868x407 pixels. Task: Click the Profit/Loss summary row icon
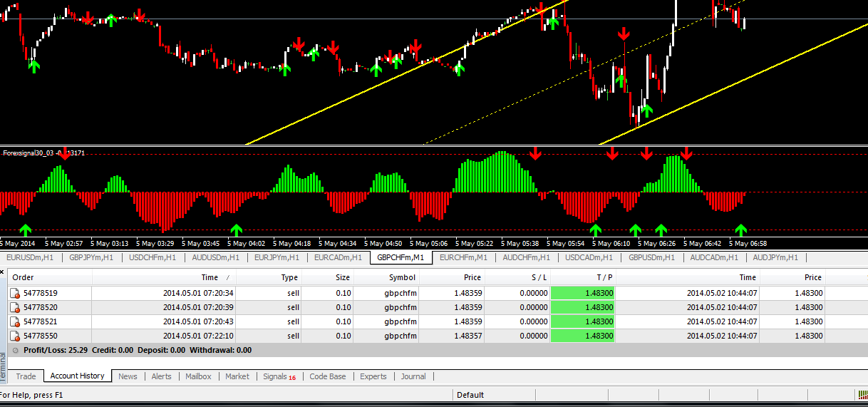click(16, 350)
